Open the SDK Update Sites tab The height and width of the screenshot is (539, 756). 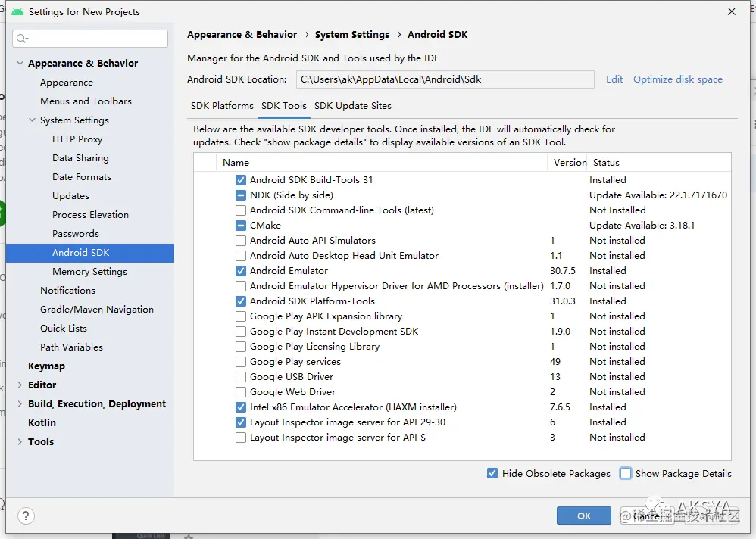(353, 106)
